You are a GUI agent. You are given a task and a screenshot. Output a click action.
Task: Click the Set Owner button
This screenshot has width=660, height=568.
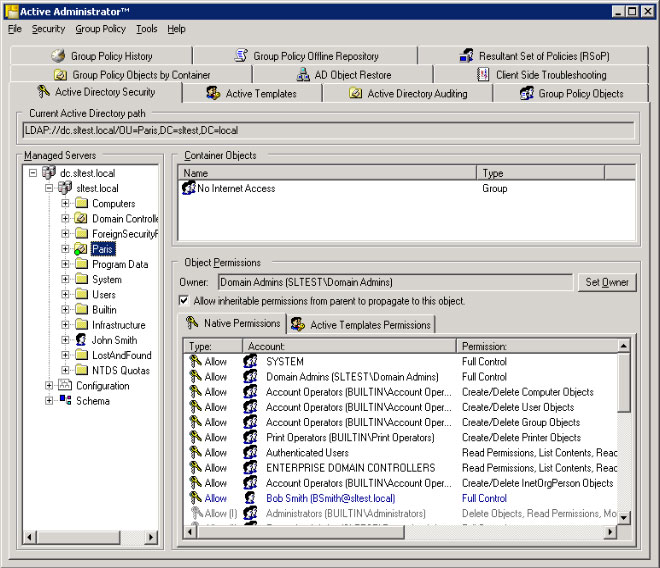tap(607, 282)
